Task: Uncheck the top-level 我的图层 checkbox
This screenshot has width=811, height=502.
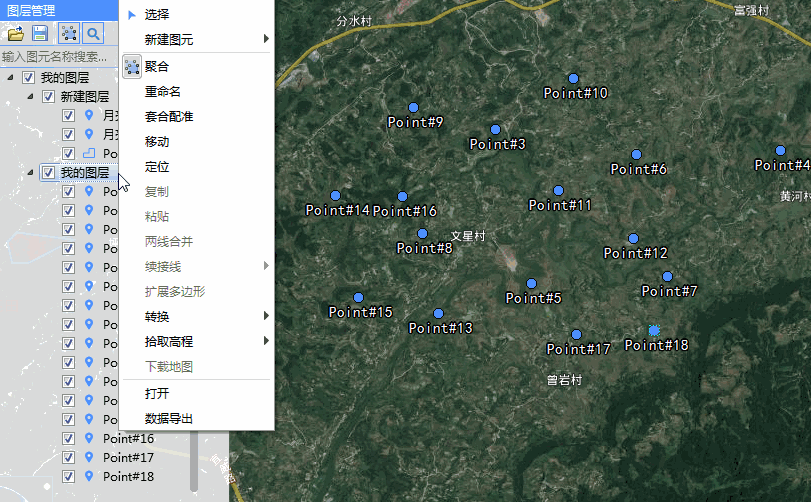Action: [28, 78]
